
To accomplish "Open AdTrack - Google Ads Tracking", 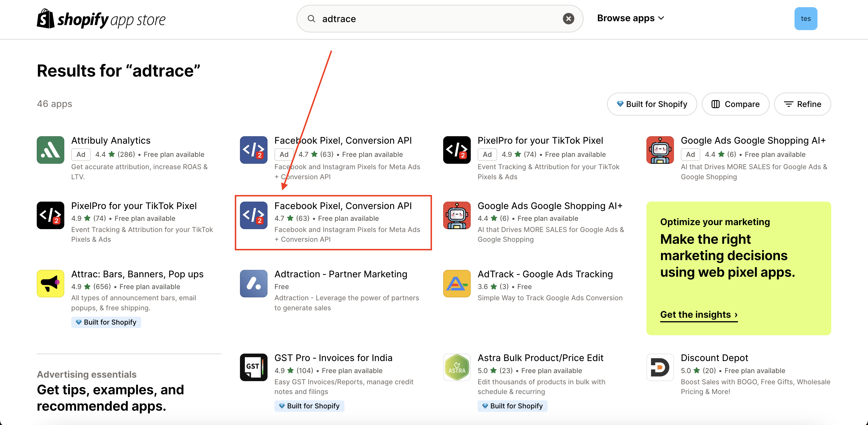I will (545, 274).
